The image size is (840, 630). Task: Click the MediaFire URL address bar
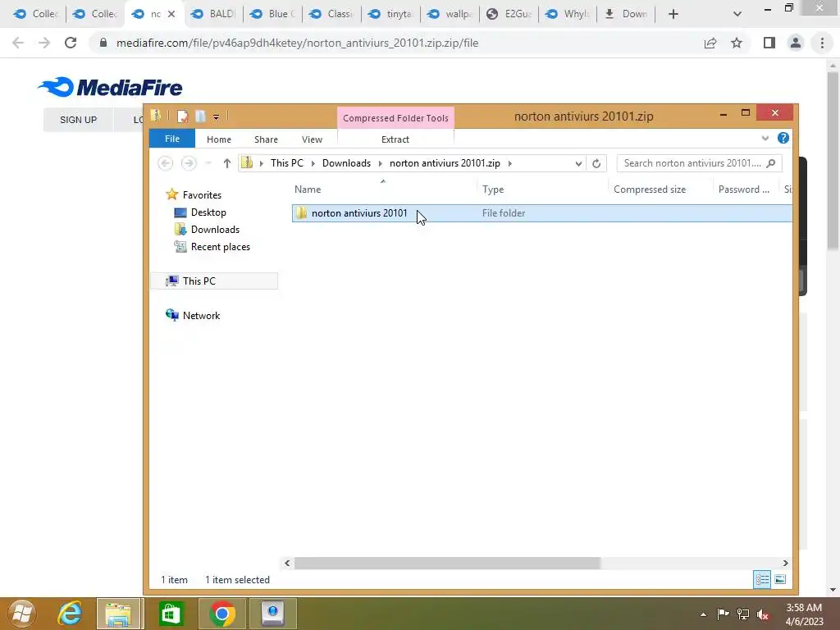(297, 43)
